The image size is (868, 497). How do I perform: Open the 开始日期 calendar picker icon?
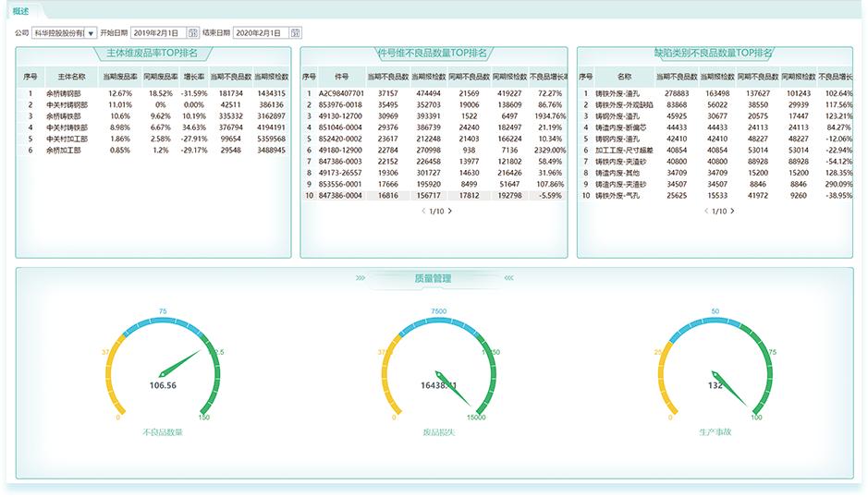pos(193,32)
